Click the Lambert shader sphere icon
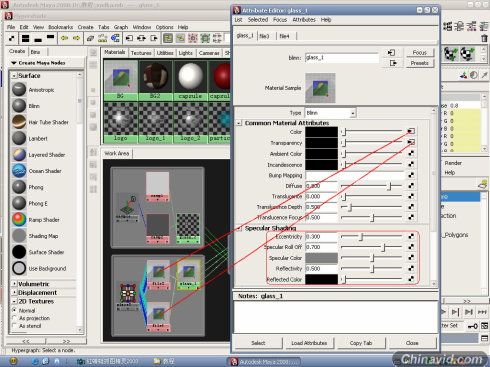 (19, 138)
